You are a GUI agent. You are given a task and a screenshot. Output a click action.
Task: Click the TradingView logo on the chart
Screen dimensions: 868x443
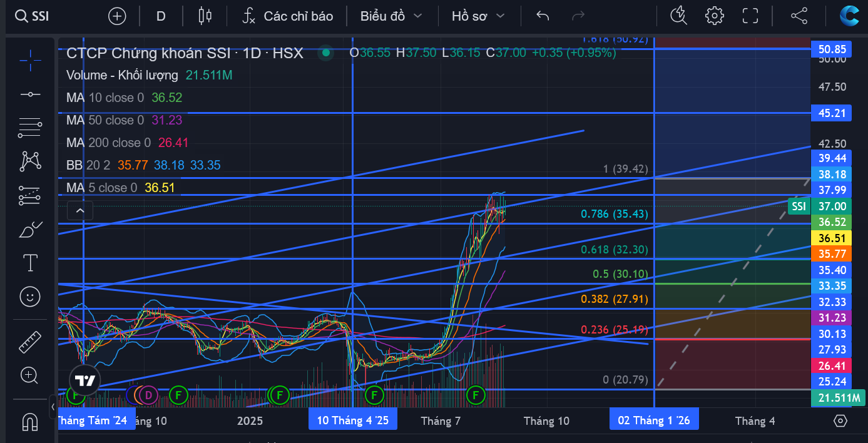point(84,380)
